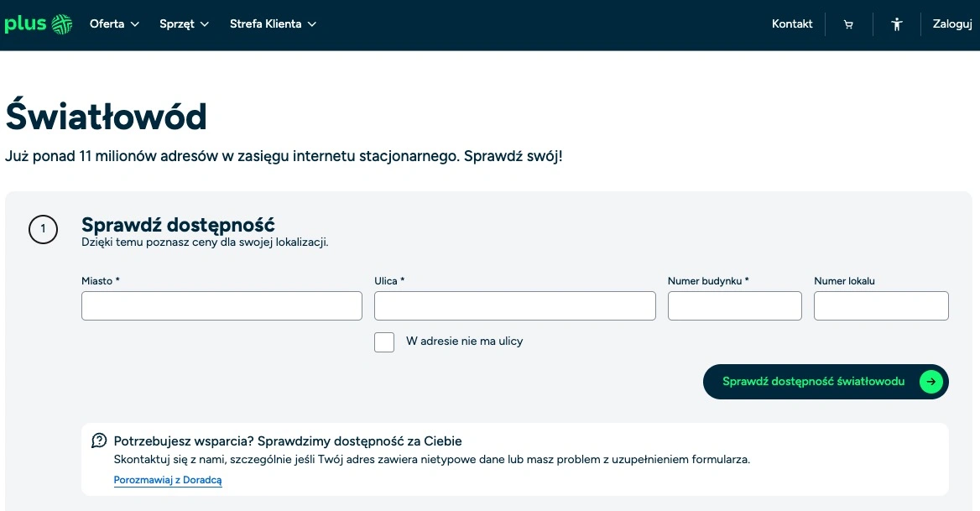Click Zaloguj to log in

[x=951, y=24]
